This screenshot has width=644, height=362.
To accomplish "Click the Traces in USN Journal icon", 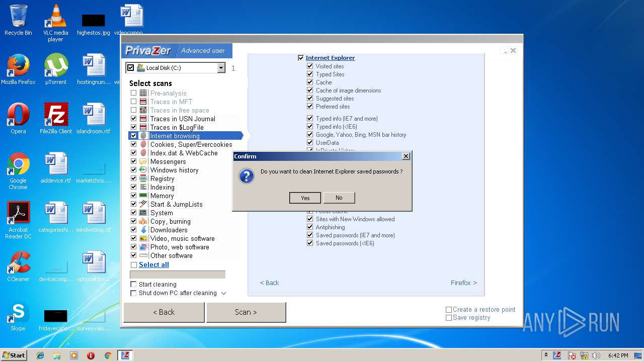I will pos(143,119).
